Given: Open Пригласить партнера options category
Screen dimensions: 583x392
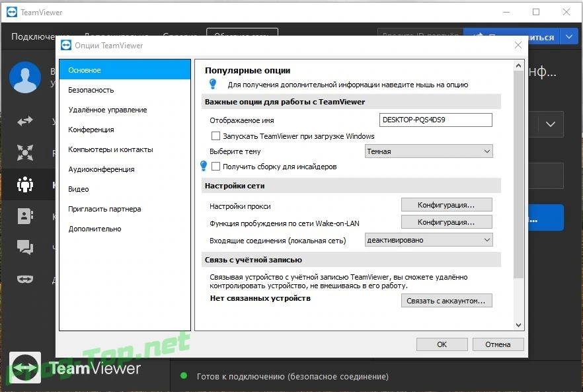Looking at the screenshot, I should click(125, 209).
